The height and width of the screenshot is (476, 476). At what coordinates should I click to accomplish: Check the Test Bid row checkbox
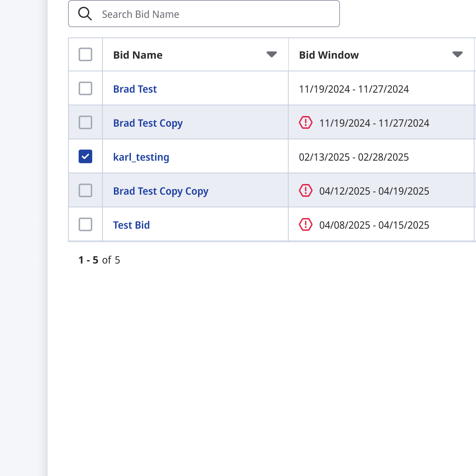pyautogui.click(x=85, y=225)
